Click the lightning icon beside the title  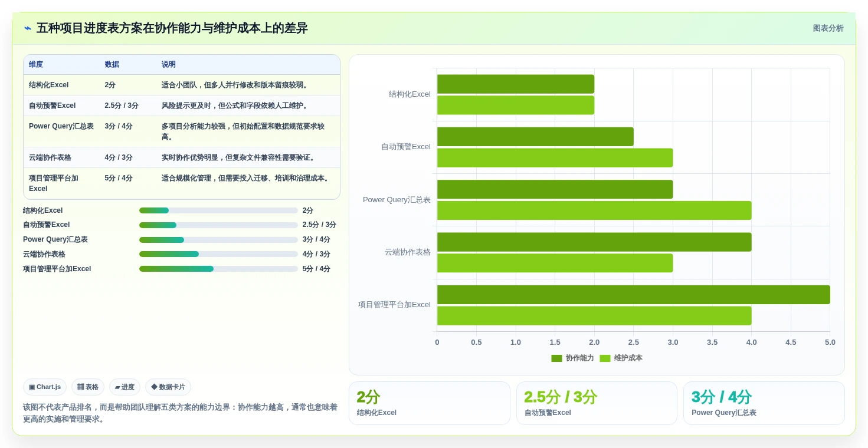(28, 28)
